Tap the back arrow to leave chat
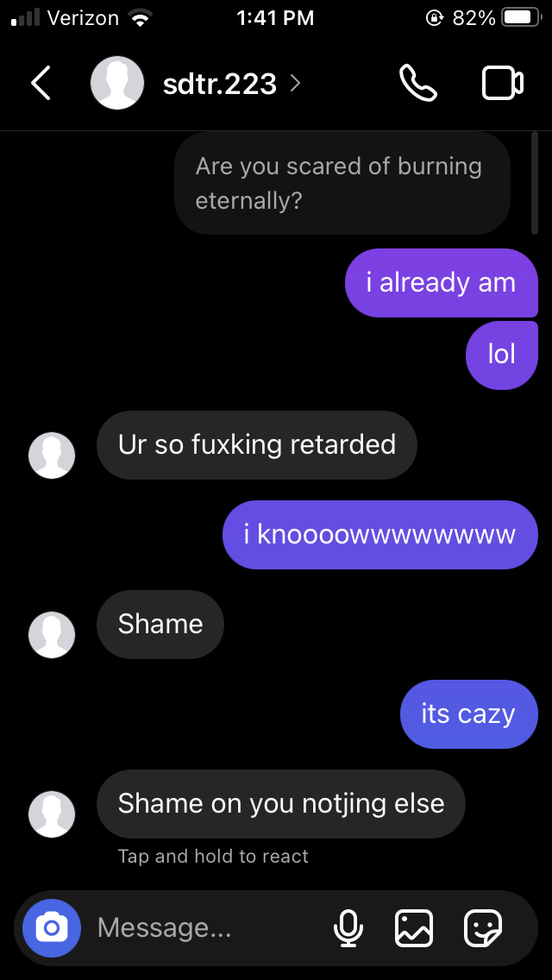 click(x=41, y=83)
